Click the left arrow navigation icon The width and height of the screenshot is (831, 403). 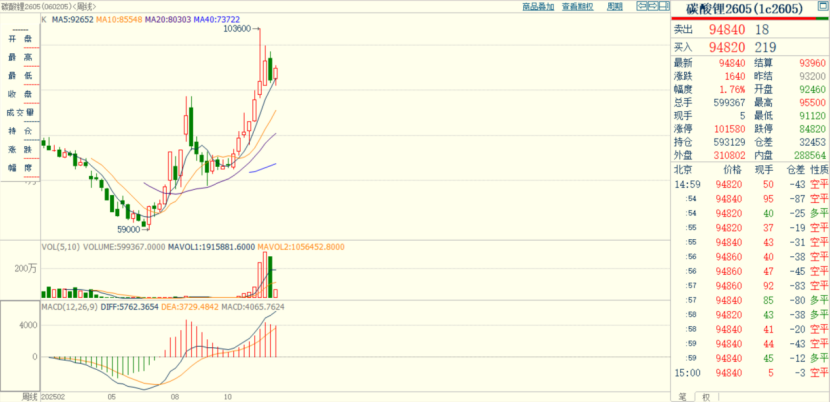pyautogui.click(x=642, y=6)
